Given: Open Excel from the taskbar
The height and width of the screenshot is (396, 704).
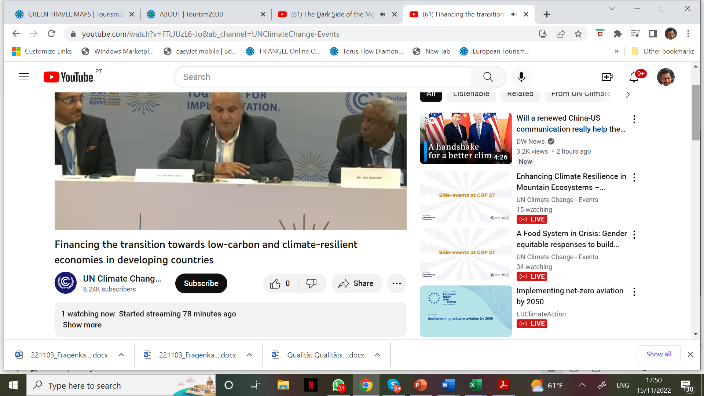Looking at the screenshot, I should click(475, 385).
